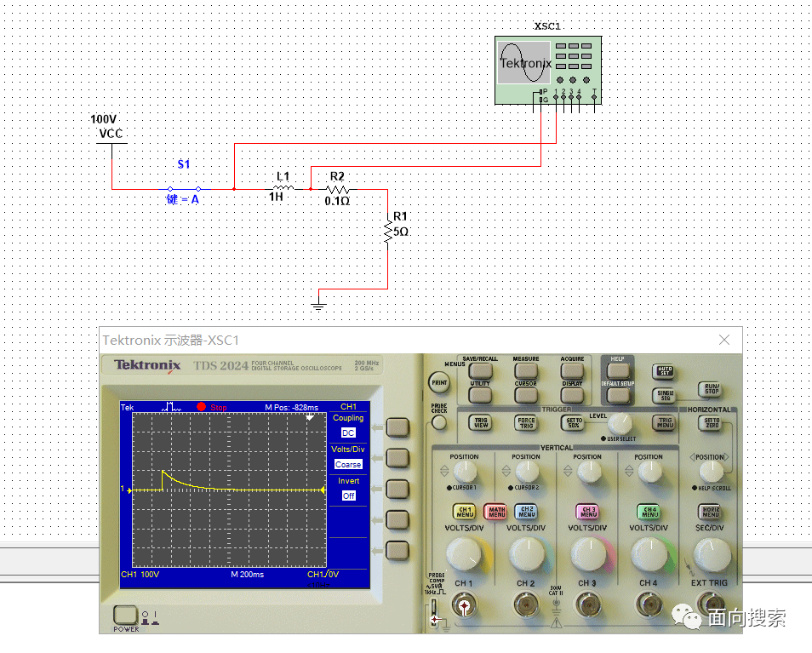Viewport: 812px width, 653px height.
Task: Open the HORIZ MENU
Action: point(711,512)
